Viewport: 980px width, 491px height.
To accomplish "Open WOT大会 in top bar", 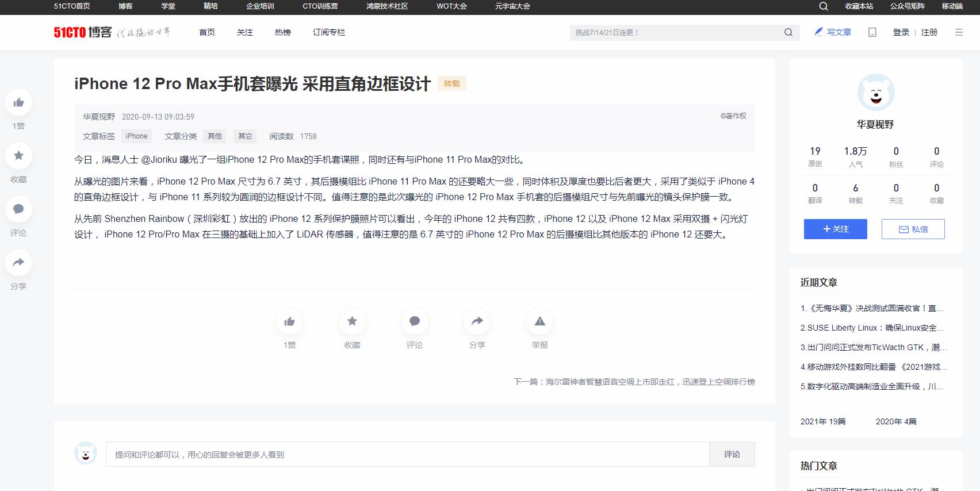I will click(451, 6).
